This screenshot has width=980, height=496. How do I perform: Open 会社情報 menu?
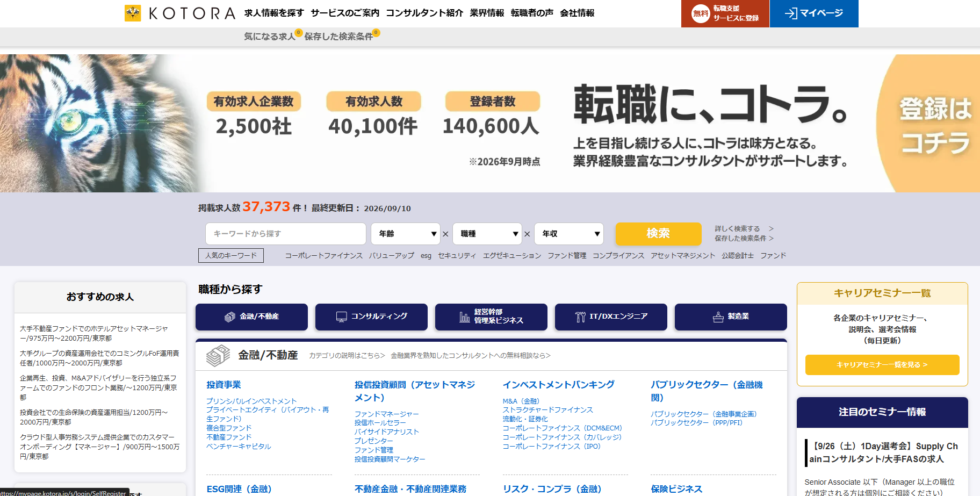pos(577,13)
